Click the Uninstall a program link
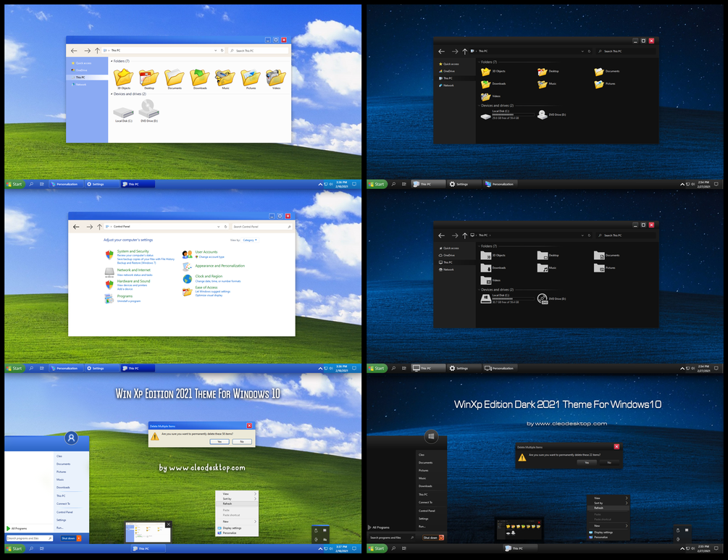Viewport: 728px width, 560px height. pos(129,301)
